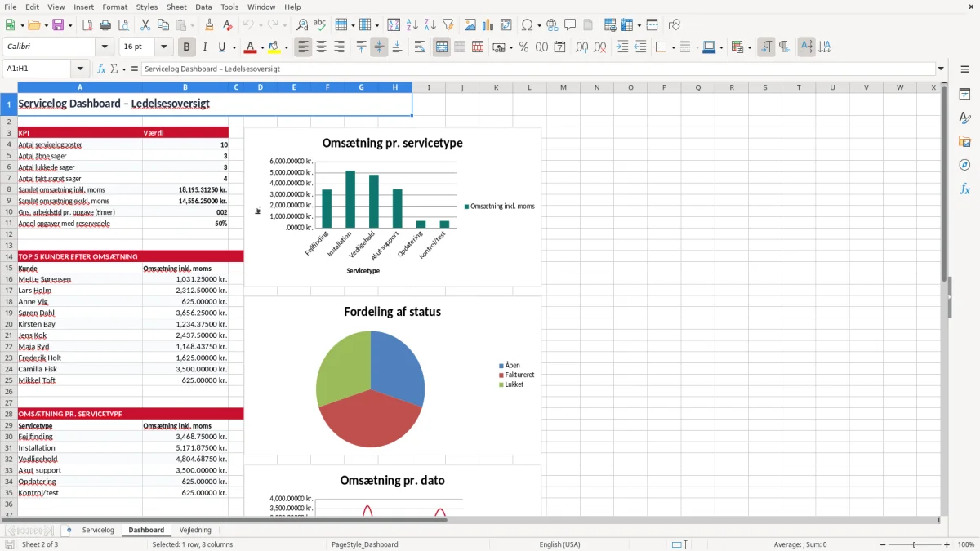Expand the Borders dropdown arrow
Viewport: 980px width, 551px height.
pyautogui.click(x=674, y=47)
